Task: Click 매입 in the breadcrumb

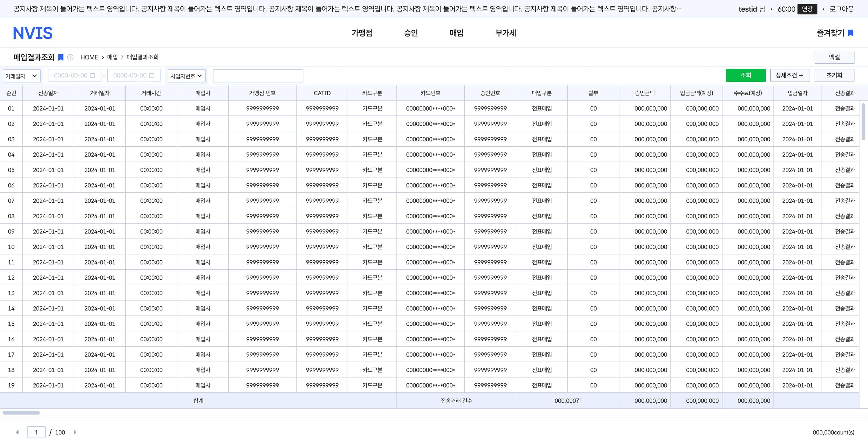Action: pyautogui.click(x=112, y=57)
